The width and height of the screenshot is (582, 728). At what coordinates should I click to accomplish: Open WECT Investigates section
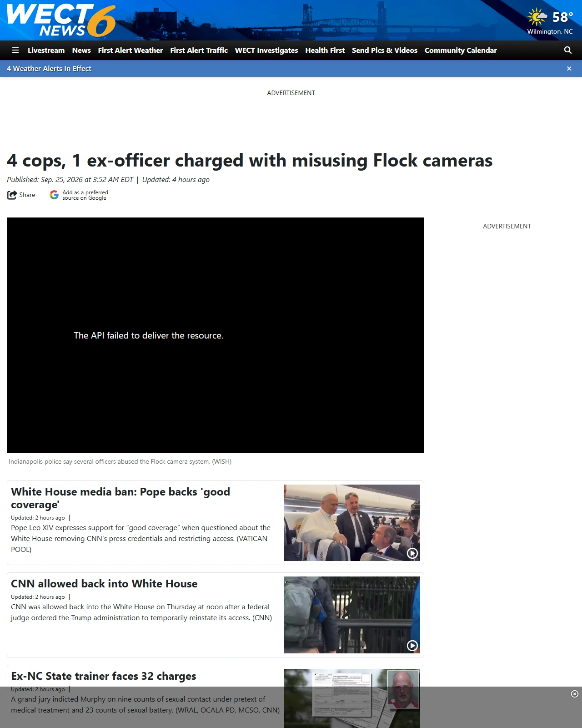(x=266, y=51)
